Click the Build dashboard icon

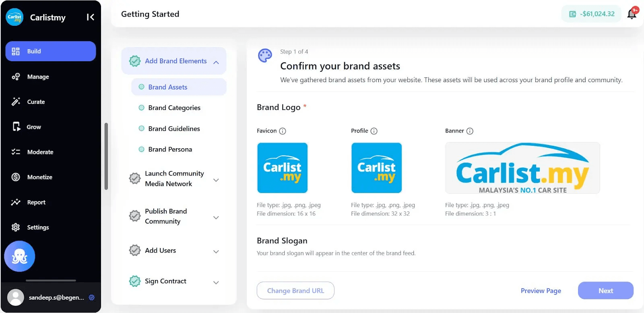[16, 51]
